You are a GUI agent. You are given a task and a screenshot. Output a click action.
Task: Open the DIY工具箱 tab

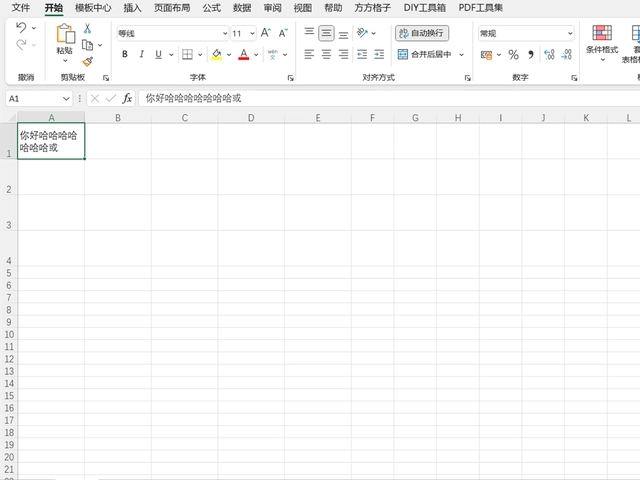pyautogui.click(x=424, y=8)
